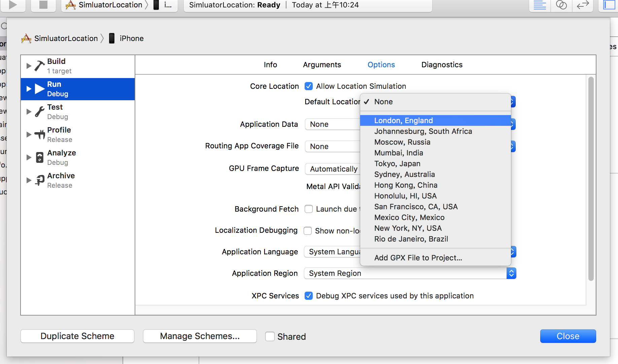This screenshot has height=364, width=618.
Task: Uncheck Debug XPC services checkbox
Action: (x=308, y=296)
